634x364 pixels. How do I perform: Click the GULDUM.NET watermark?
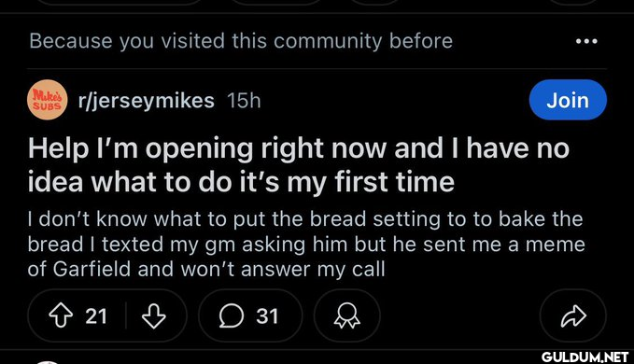coord(585,357)
